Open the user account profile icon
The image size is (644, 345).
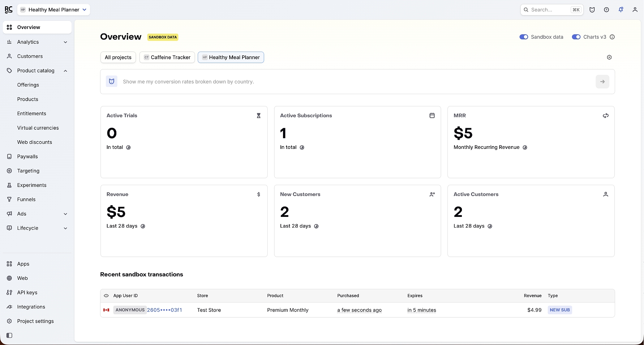tap(635, 10)
